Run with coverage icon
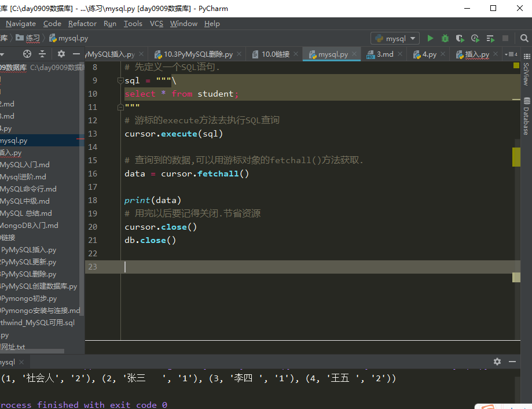This screenshot has height=409, width=532. [x=460, y=38]
